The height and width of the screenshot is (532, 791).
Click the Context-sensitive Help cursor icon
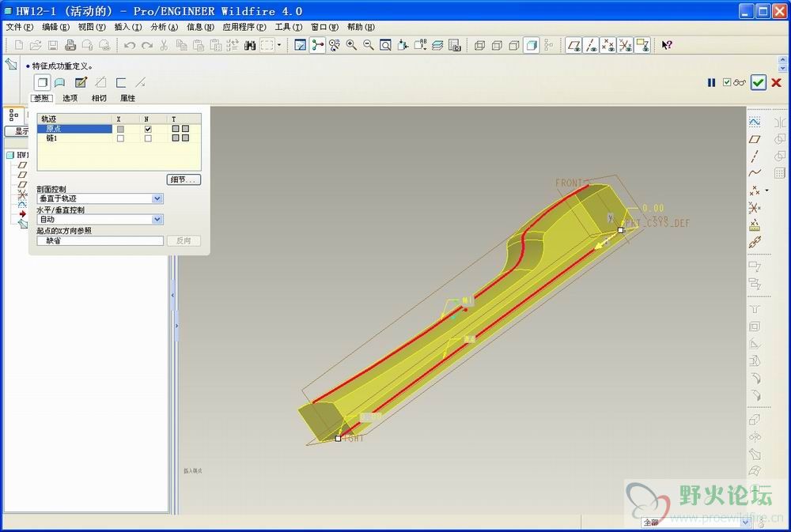pos(667,45)
